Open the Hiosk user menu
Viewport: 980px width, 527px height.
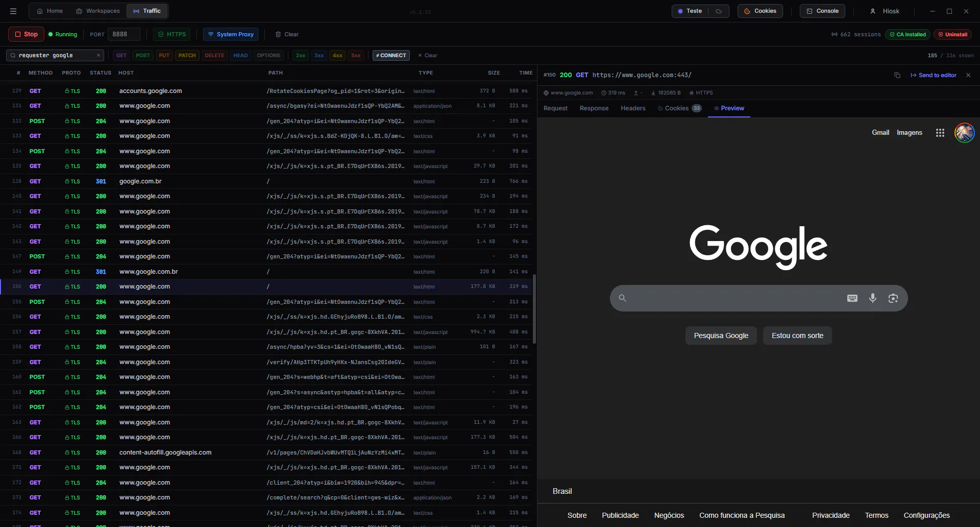coord(885,11)
